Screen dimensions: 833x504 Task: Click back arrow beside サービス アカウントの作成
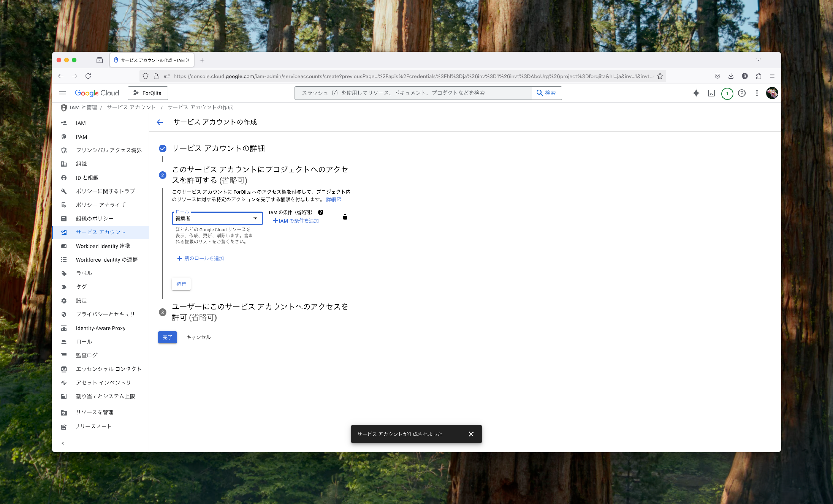160,122
